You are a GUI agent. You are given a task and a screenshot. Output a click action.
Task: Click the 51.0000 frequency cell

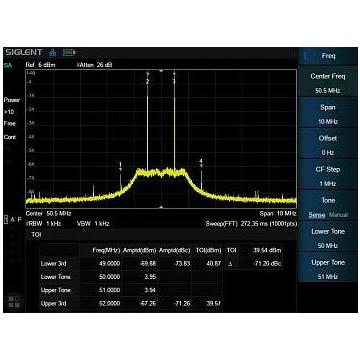pyautogui.click(x=109, y=290)
